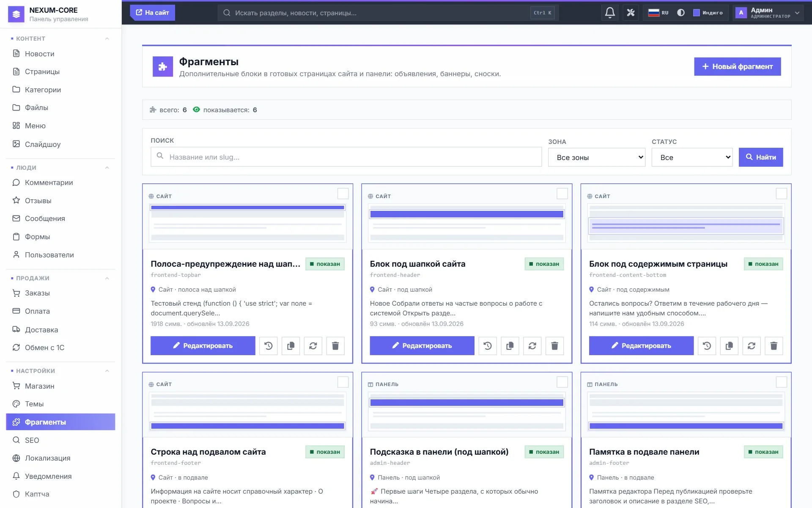Open SEO settings in the sidebar
Viewport: 812px width, 508px height.
click(60, 440)
